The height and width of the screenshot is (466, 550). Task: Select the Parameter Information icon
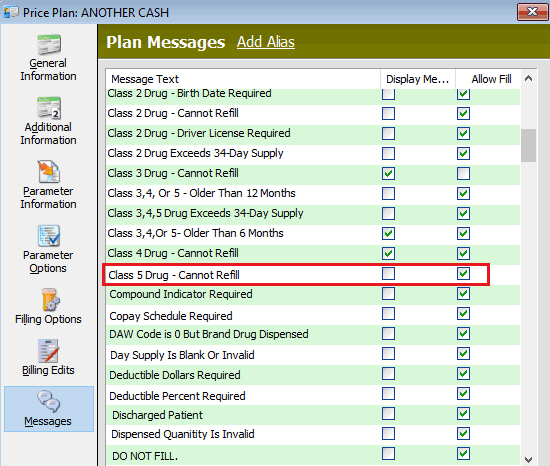point(49,171)
